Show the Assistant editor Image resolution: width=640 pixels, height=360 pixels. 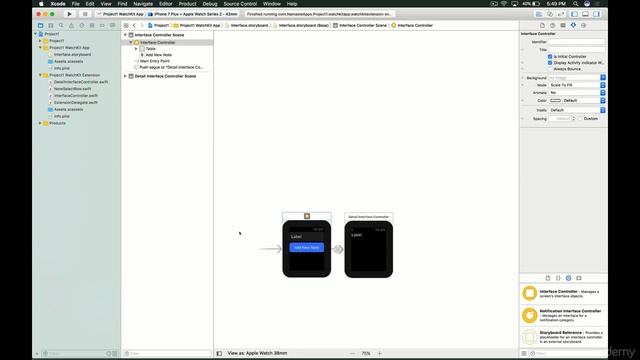point(550,14)
